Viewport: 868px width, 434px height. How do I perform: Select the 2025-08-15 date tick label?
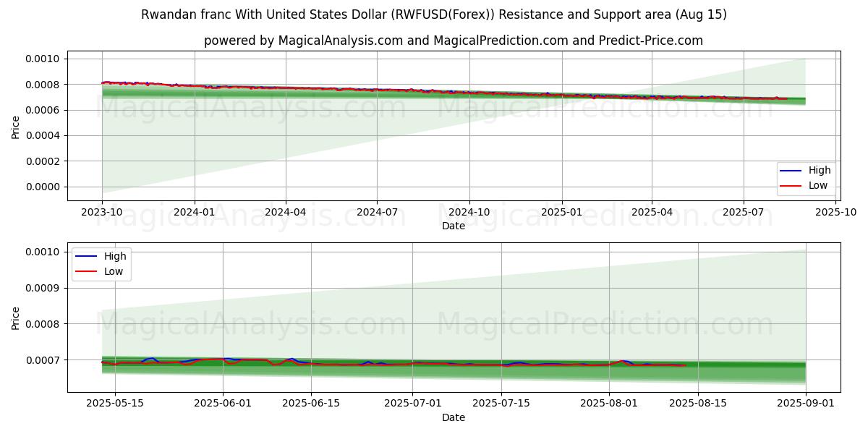point(698,404)
